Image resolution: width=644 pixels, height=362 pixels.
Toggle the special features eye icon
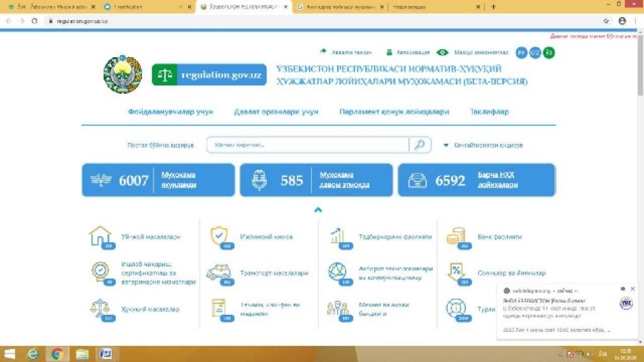tap(443, 53)
